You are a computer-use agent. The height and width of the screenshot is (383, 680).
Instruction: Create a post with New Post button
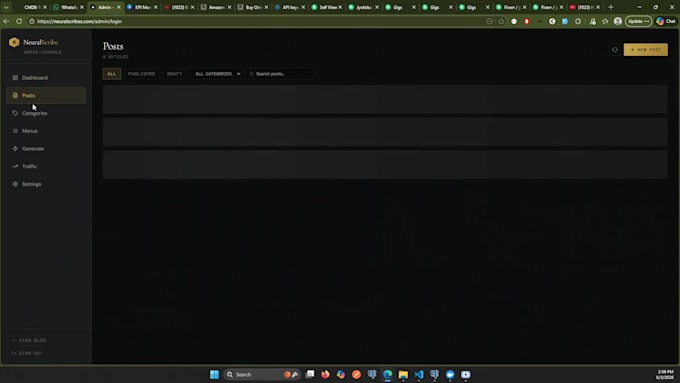(x=645, y=50)
